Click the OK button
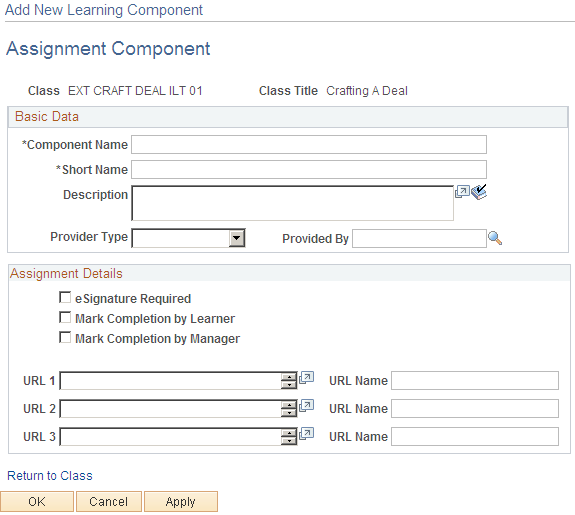Viewport: 575px width, 515px height. pyautogui.click(x=37, y=501)
